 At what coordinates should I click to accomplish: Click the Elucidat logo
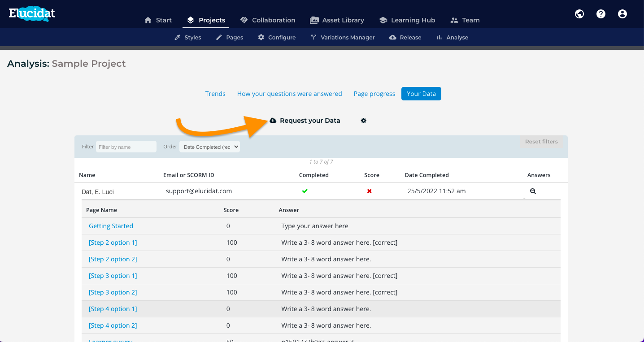tap(32, 14)
